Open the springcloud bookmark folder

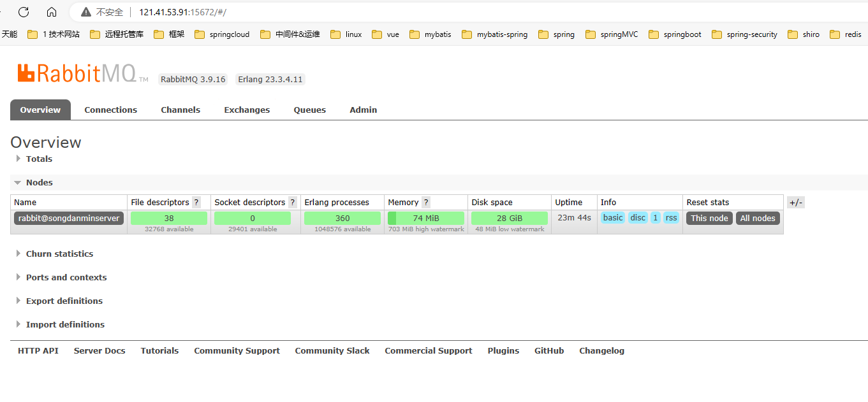pos(222,34)
